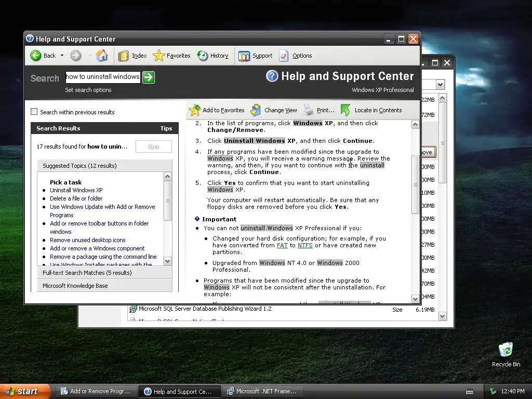Viewport: 532px width, 399px height.
Task: Click the Locate in Contents icon
Action: point(345,110)
